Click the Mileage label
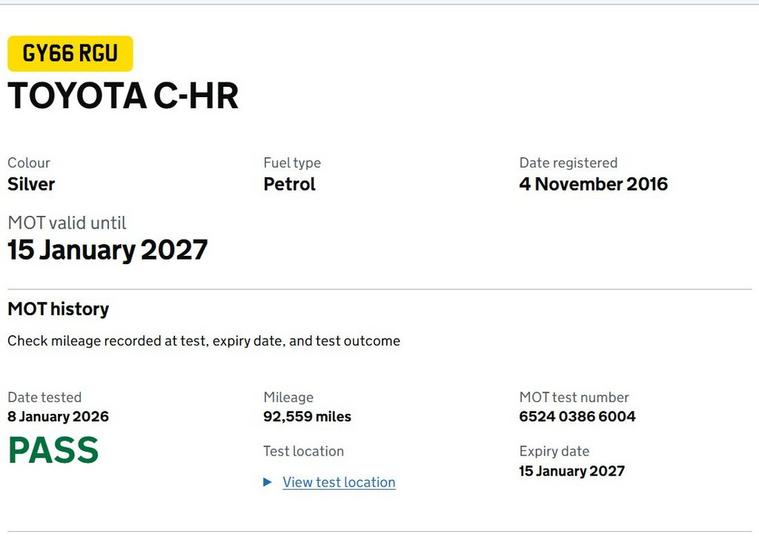This screenshot has height=540, width=759. (x=288, y=397)
